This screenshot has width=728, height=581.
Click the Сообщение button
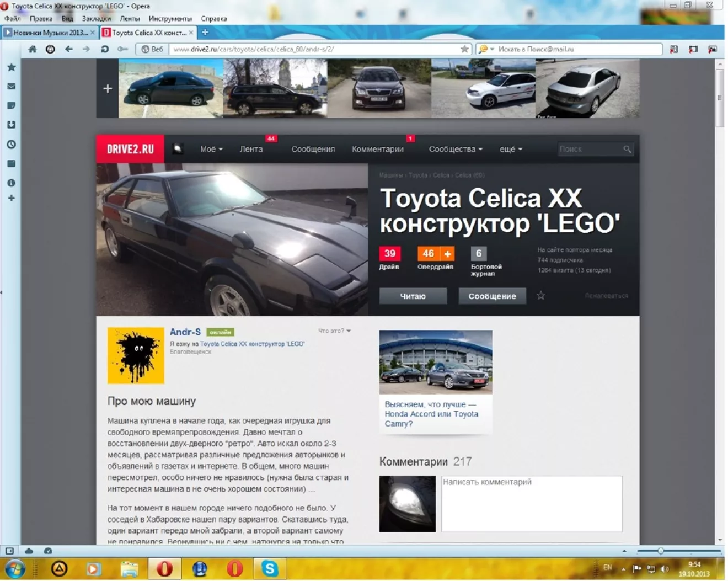point(492,296)
